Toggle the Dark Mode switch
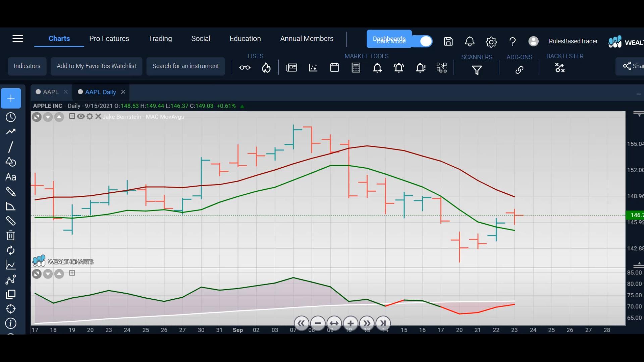644x362 pixels. pos(423,41)
